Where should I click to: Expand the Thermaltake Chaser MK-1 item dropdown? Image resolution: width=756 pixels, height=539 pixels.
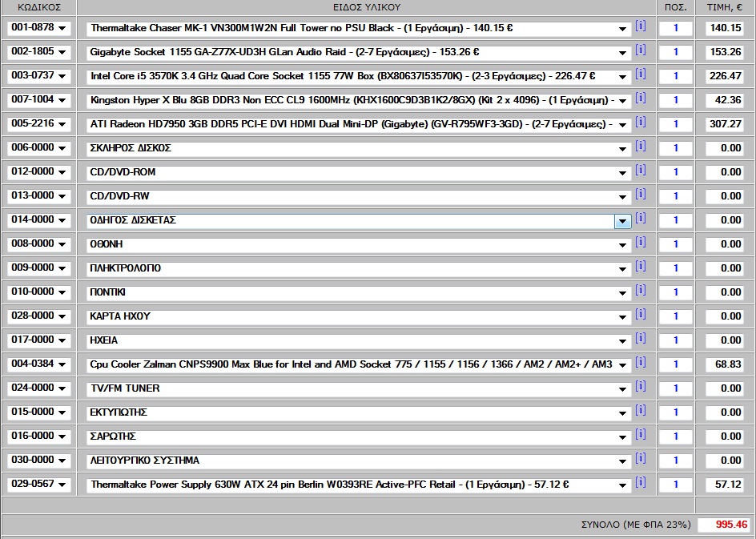pos(623,30)
